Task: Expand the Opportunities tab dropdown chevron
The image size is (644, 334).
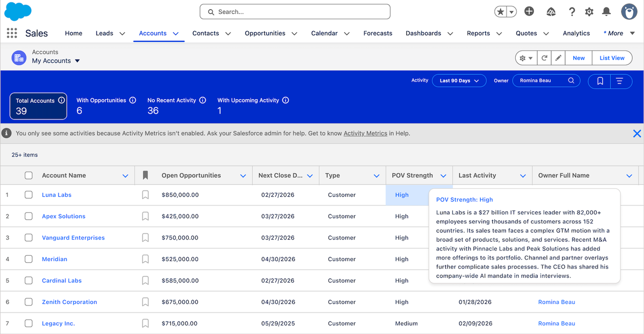Action: coord(294,33)
